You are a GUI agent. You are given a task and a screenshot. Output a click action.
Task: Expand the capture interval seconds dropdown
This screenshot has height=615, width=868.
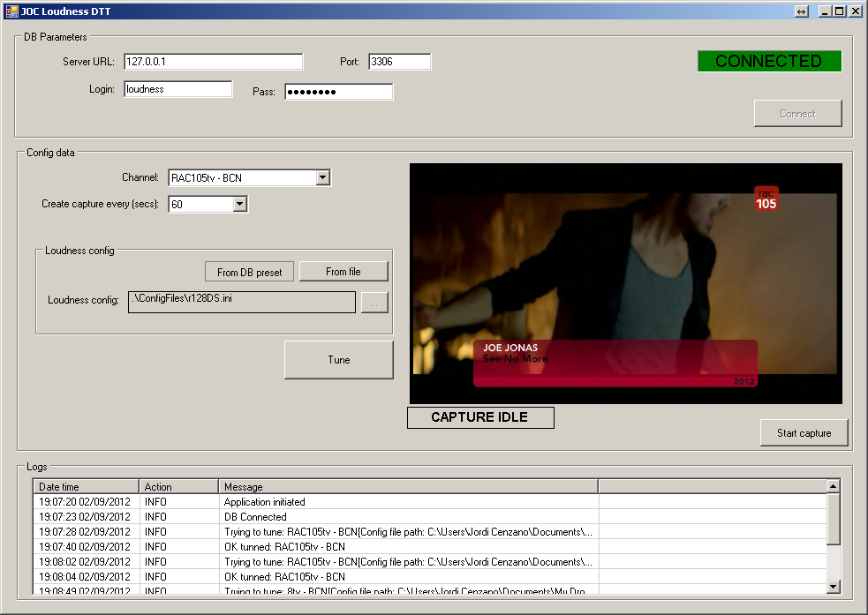(x=239, y=205)
